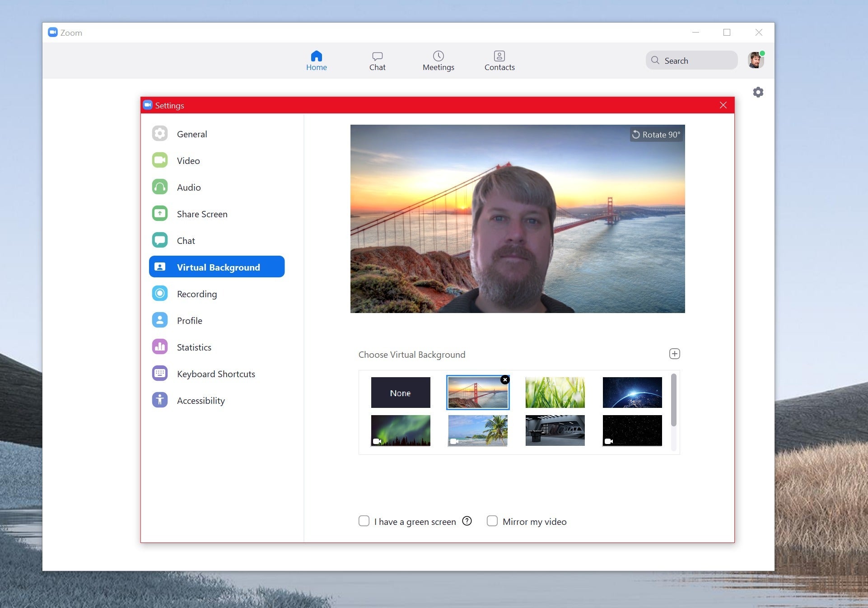
Task: Open the Keyboard Shortcuts settings
Action: pos(216,373)
